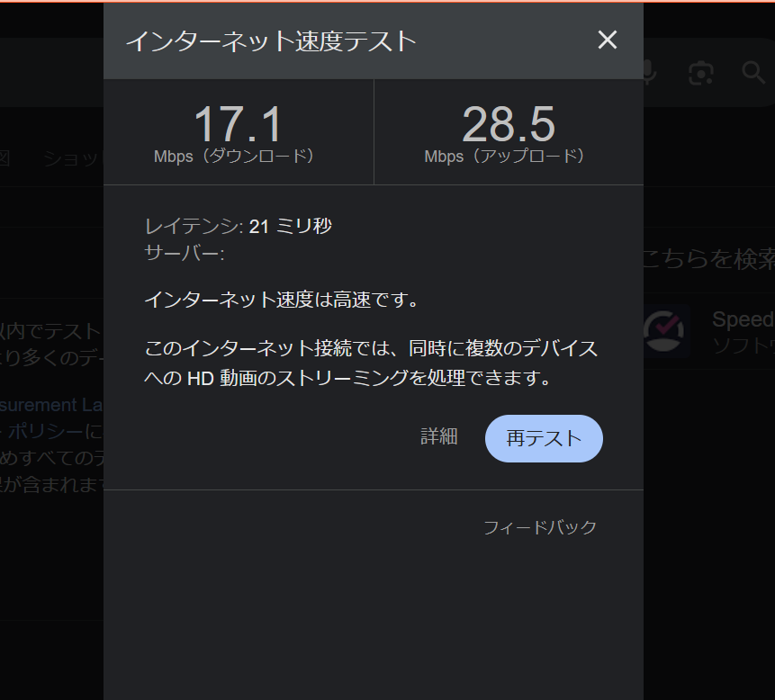Click 詳細 to view test details
775x700 pixels.
pos(439,437)
